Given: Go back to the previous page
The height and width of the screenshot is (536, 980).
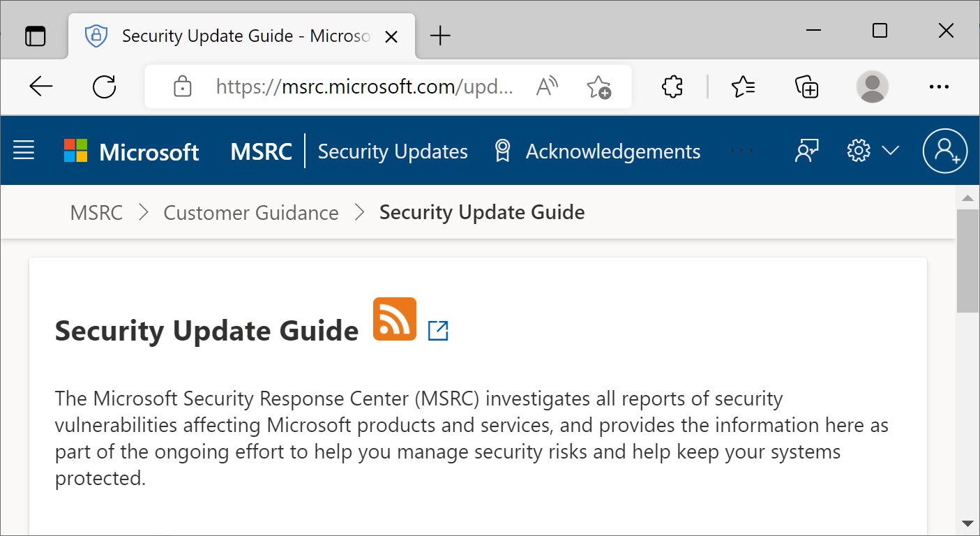Looking at the screenshot, I should tap(41, 87).
